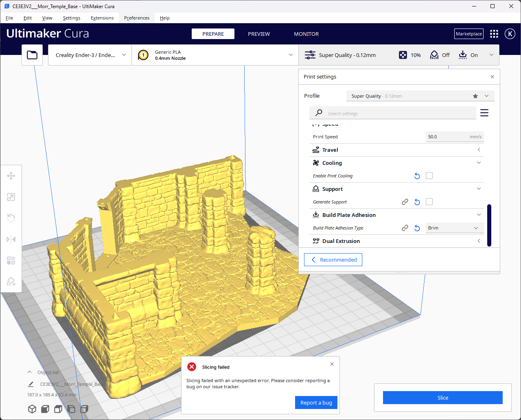
Task: Star the Super Quality profile as favorite
Action: pyautogui.click(x=475, y=96)
